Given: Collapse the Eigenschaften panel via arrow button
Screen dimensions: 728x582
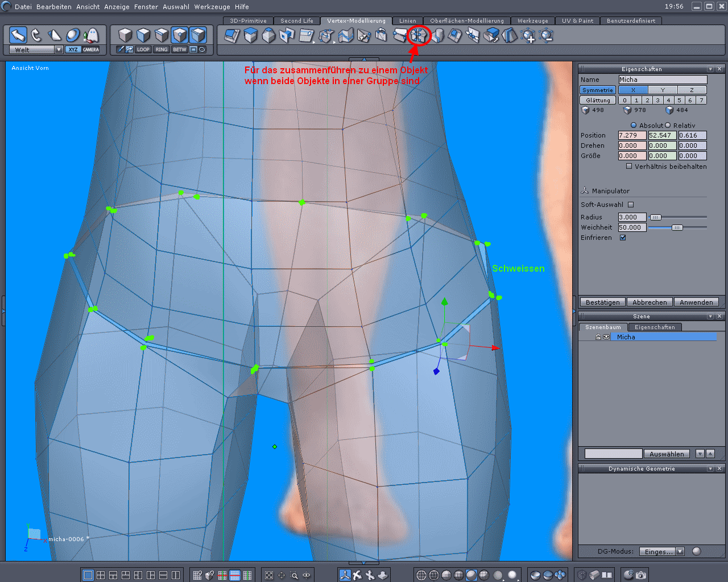Looking at the screenshot, I should pos(710,69).
